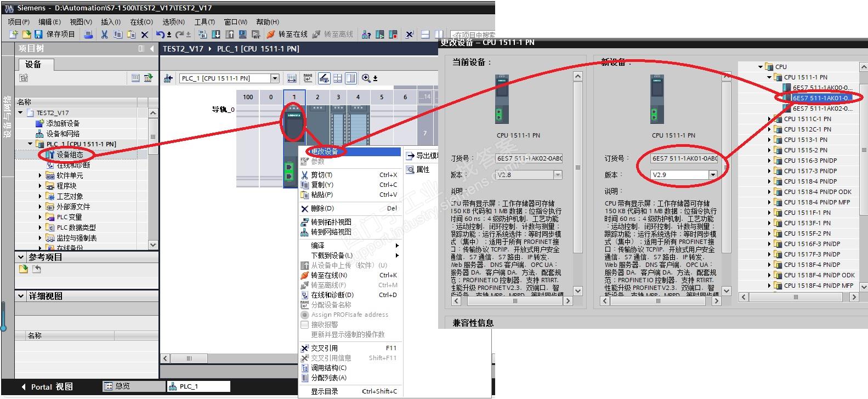Click the Print icon in main toolbar

click(x=88, y=35)
